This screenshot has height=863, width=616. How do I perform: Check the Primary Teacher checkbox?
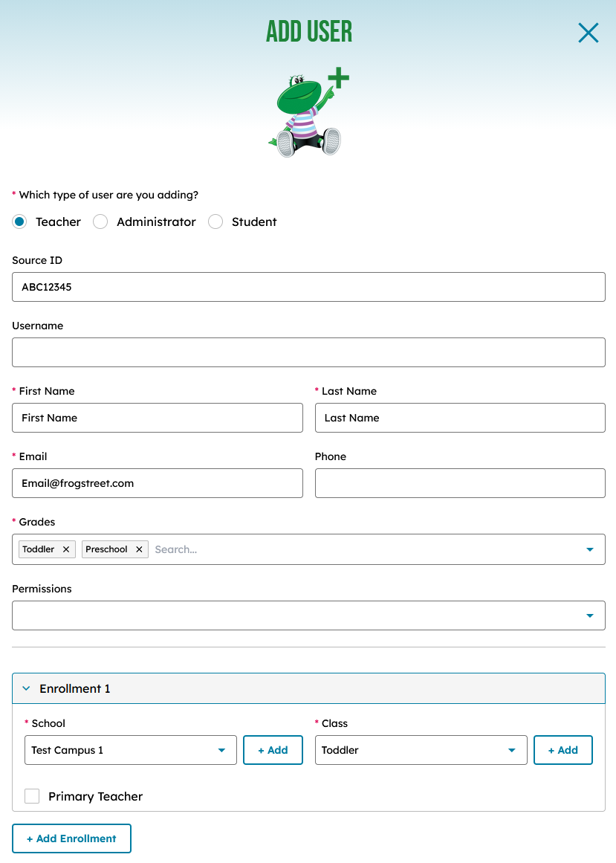32,796
